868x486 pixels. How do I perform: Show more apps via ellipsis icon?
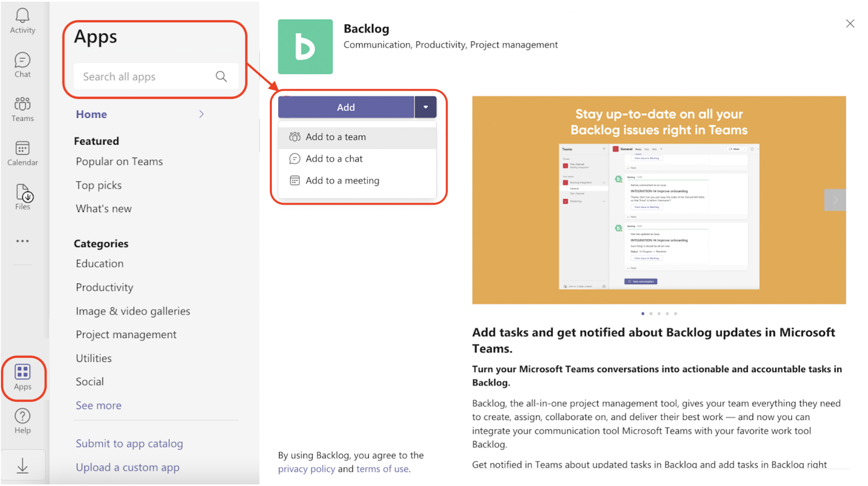coord(22,241)
